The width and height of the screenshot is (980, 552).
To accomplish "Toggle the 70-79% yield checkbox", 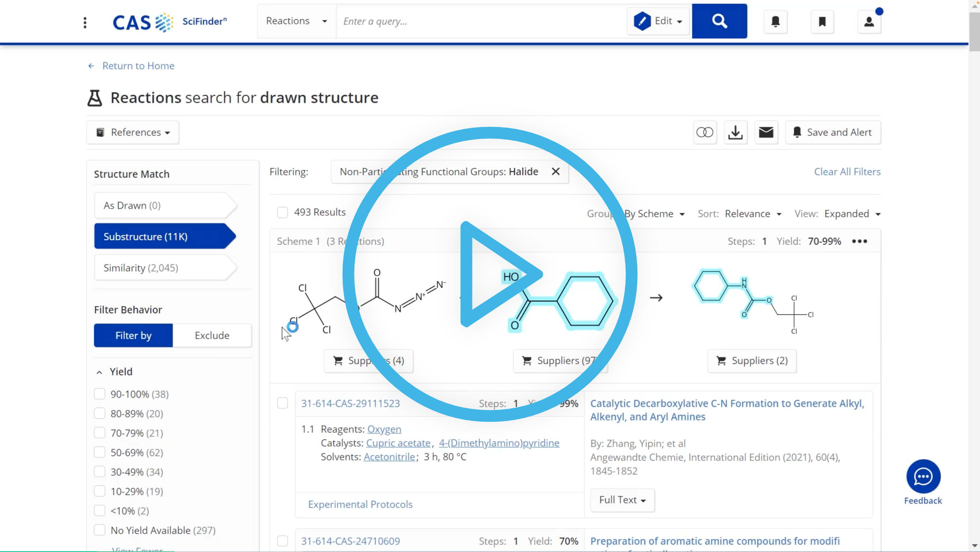I will pyautogui.click(x=100, y=433).
